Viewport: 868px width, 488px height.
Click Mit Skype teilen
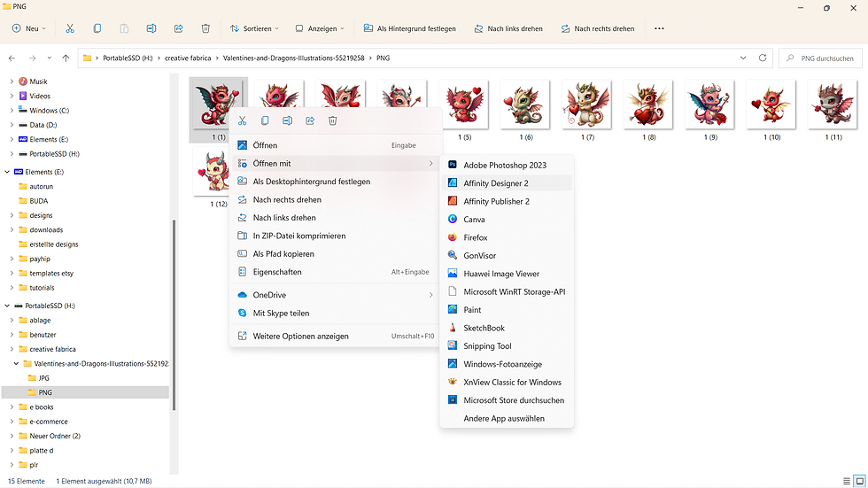pos(336,314)
